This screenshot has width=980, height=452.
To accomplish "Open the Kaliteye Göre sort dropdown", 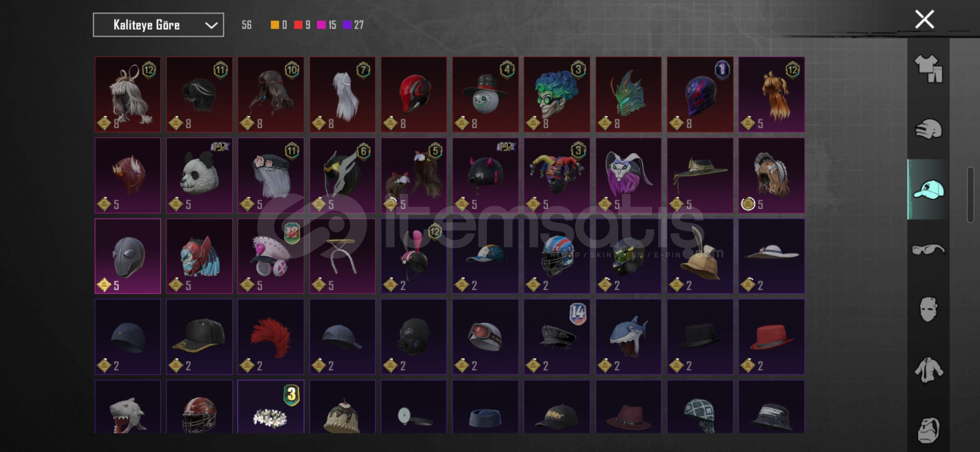I will click(158, 25).
